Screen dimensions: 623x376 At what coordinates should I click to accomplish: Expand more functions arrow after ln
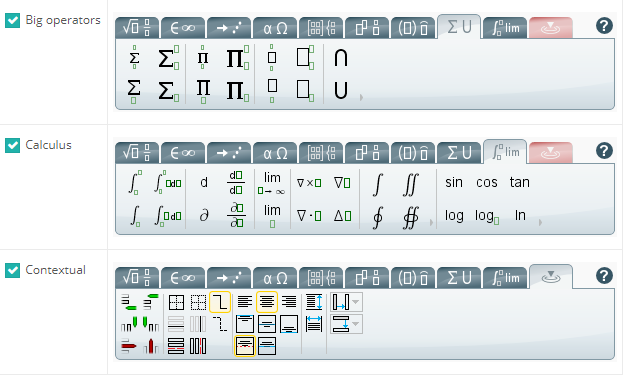[540, 222]
